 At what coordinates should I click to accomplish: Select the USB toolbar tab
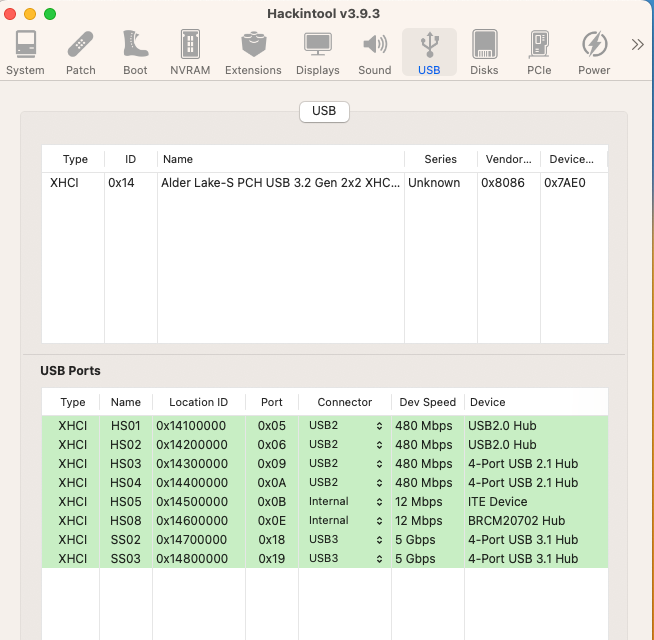click(x=429, y=52)
